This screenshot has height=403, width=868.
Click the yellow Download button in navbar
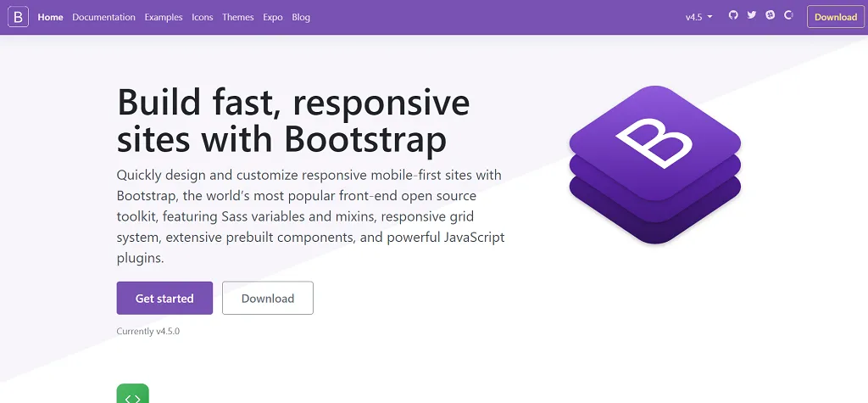[836, 17]
